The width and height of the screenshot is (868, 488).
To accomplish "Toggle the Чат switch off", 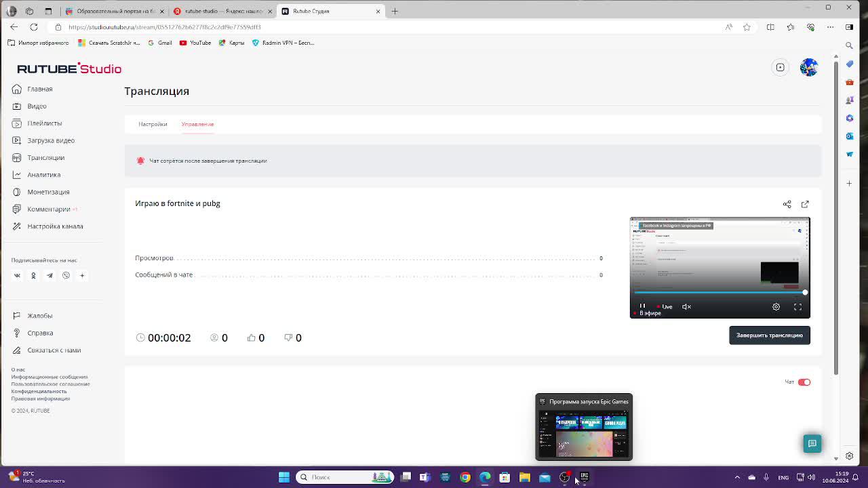I will click(804, 382).
